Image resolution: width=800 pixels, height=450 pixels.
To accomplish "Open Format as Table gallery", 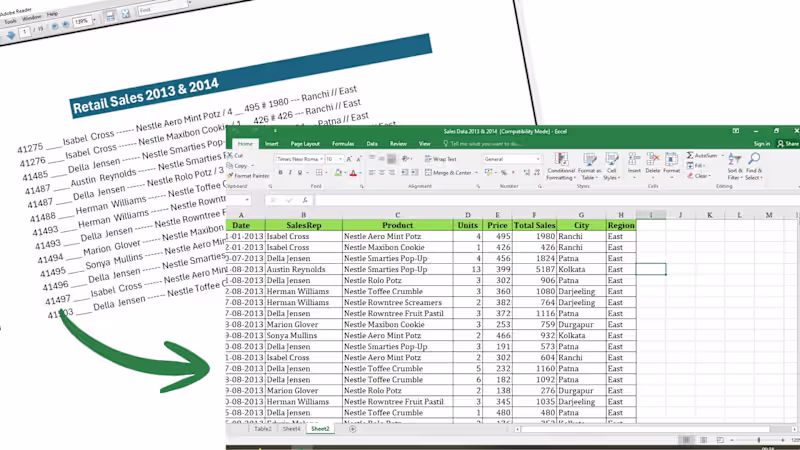I will pyautogui.click(x=589, y=166).
